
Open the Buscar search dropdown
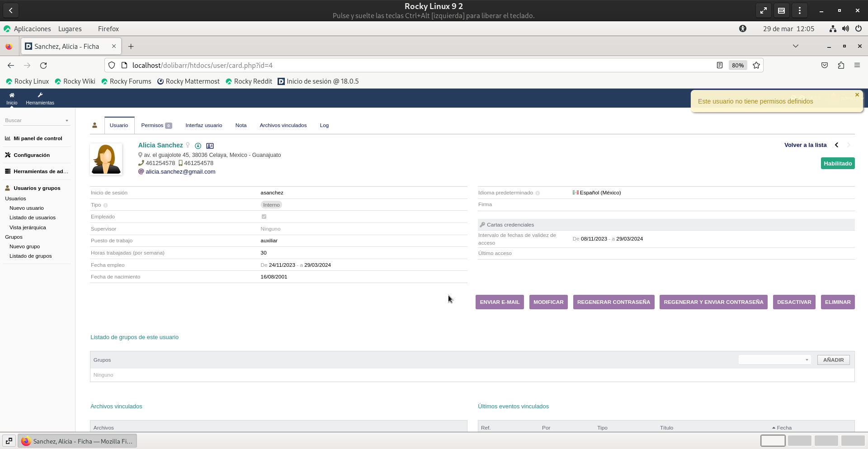pyautogui.click(x=36, y=120)
